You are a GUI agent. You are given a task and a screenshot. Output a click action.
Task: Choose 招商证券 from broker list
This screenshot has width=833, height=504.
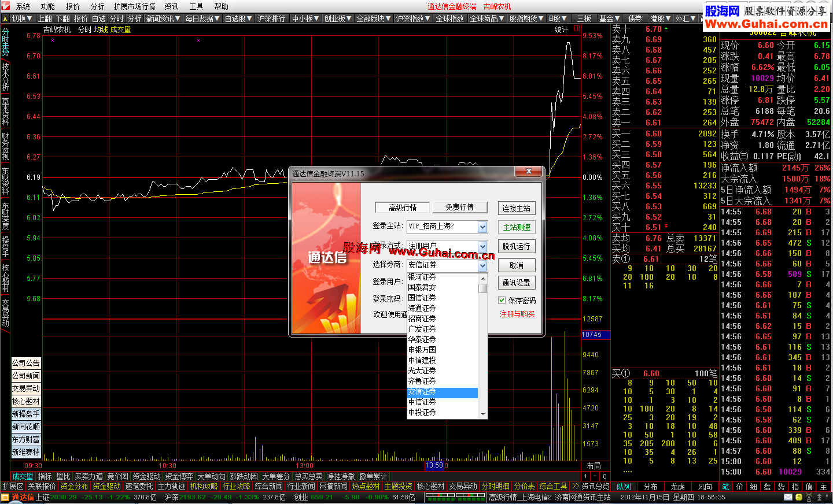(x=443, y=319)
